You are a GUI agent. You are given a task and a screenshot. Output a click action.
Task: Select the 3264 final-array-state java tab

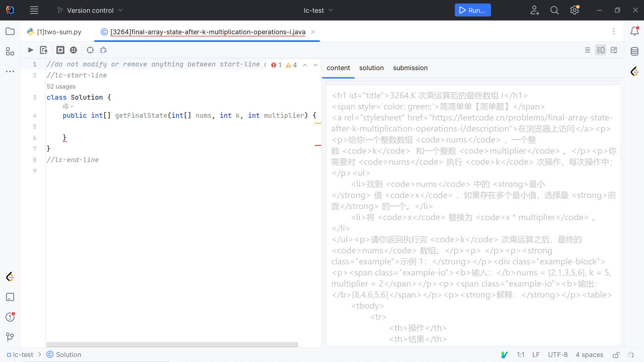[208, 32]
